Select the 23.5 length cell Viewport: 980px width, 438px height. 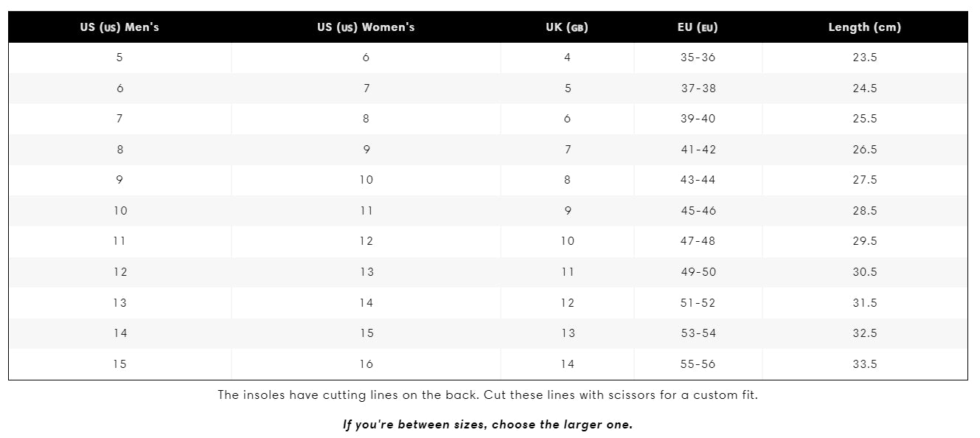864,58
